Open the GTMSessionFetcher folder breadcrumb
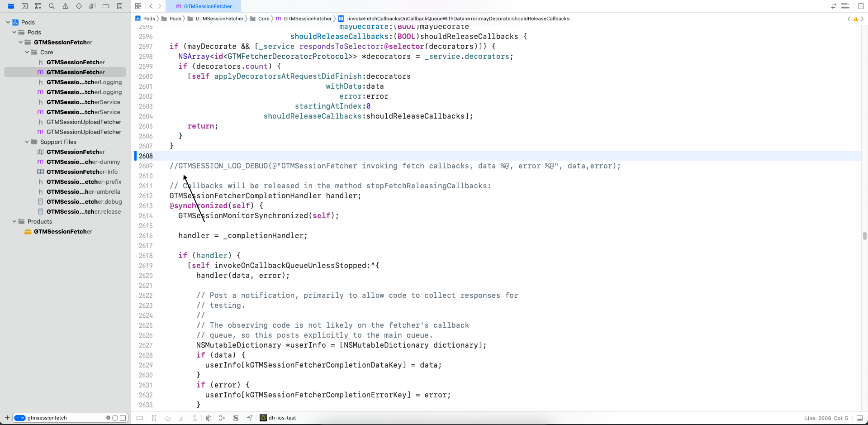 pos(215,19)
